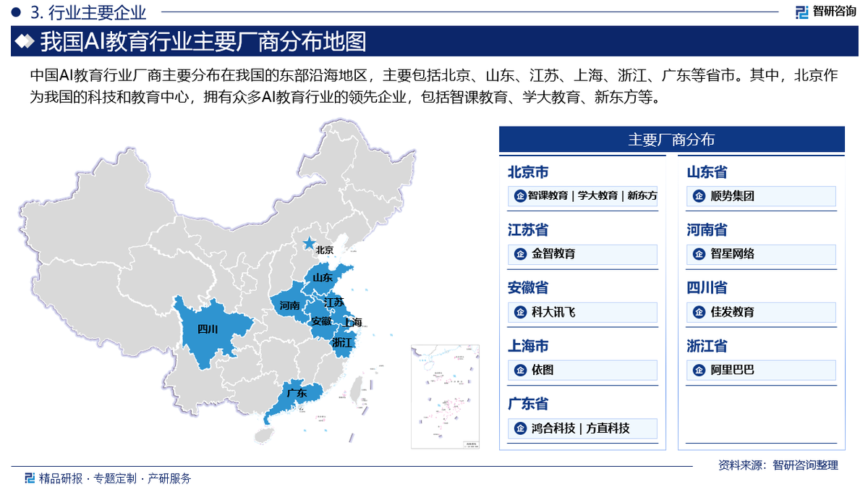
Task: Select the 广东省 section heading
Action: point(528,404)
